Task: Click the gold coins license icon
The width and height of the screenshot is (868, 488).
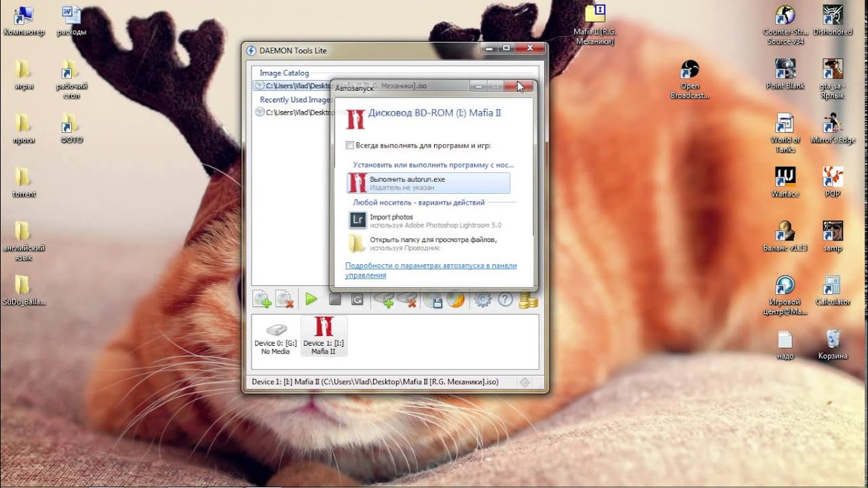Action: [528, 300]
